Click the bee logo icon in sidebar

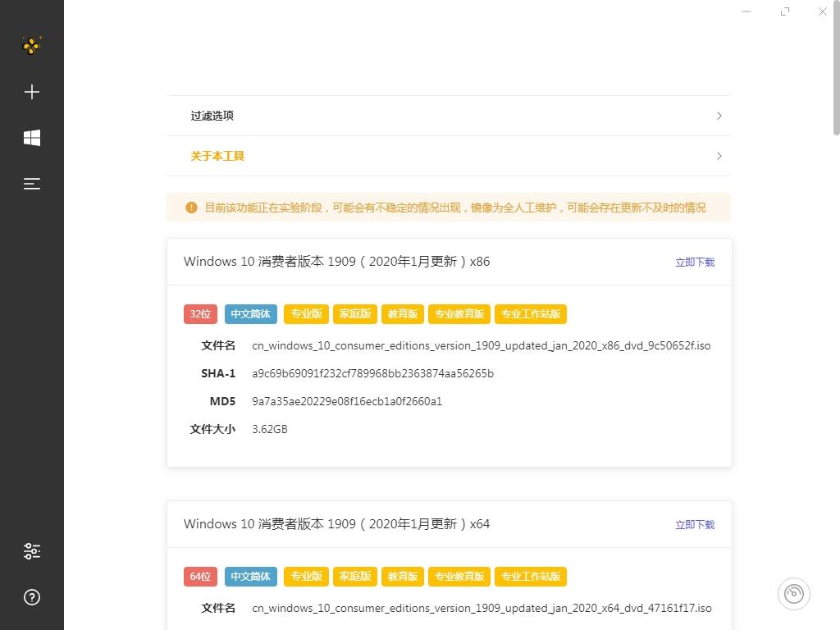pos(32,46)
